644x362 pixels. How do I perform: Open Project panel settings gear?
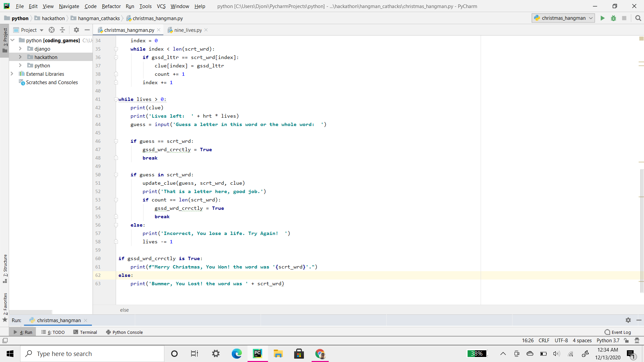[x=76, y=30]
